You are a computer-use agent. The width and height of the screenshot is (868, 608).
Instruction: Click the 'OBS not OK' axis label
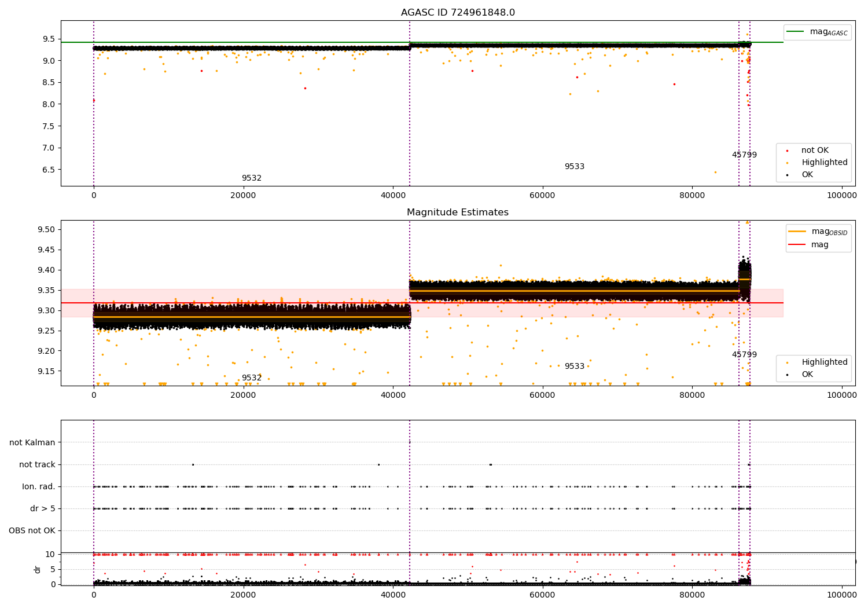(x=32, y=530)
